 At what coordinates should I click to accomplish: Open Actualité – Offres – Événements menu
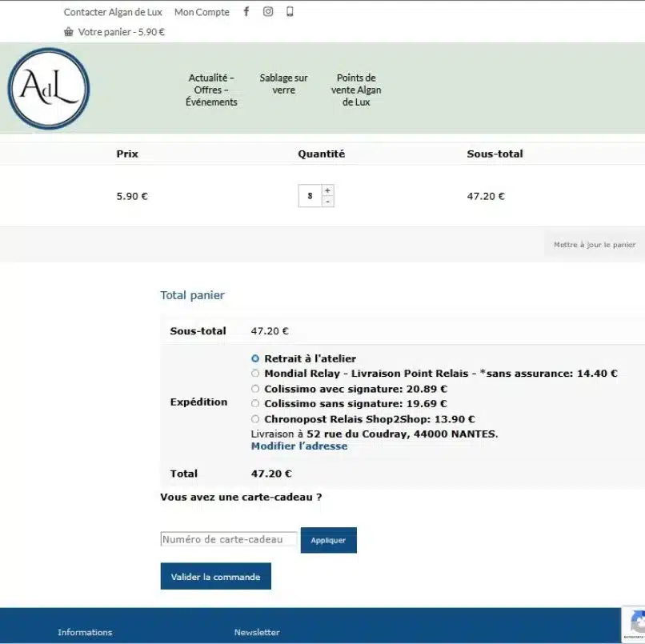point(211,90)
